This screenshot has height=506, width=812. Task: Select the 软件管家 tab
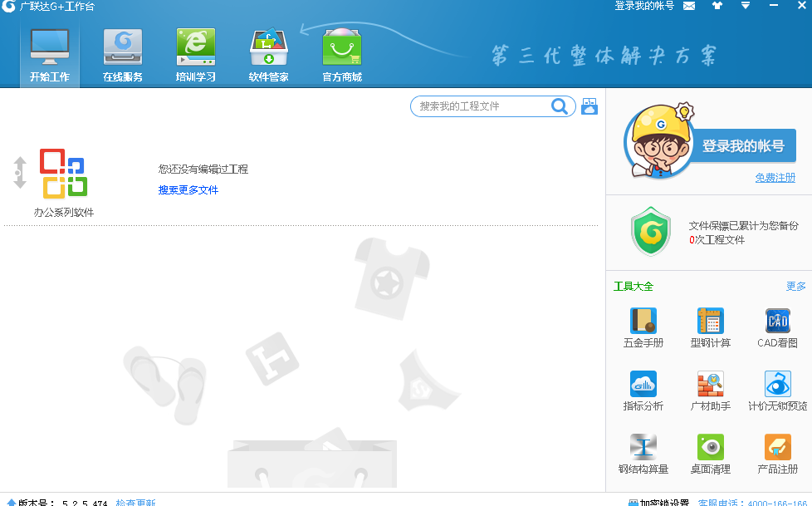click(269, 56)
